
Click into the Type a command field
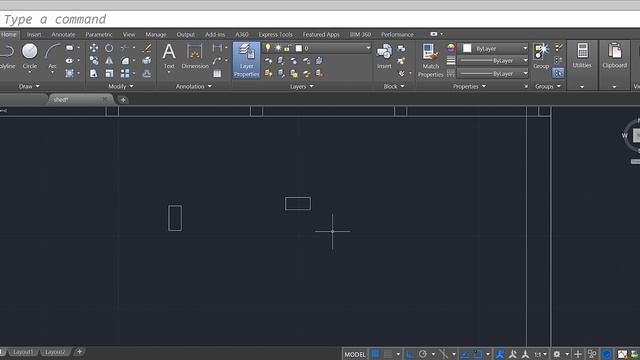coord(320,19)
